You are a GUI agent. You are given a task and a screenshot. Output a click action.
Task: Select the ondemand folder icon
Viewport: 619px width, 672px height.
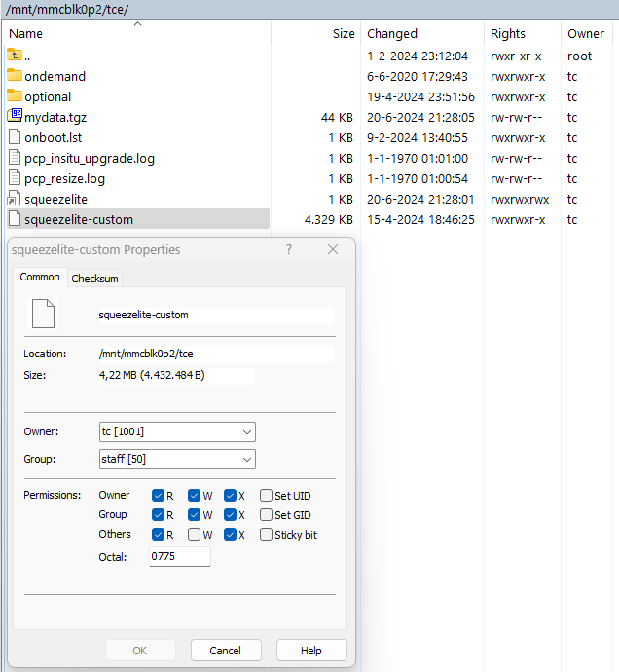pyautogui.click(x=15, y=75)
